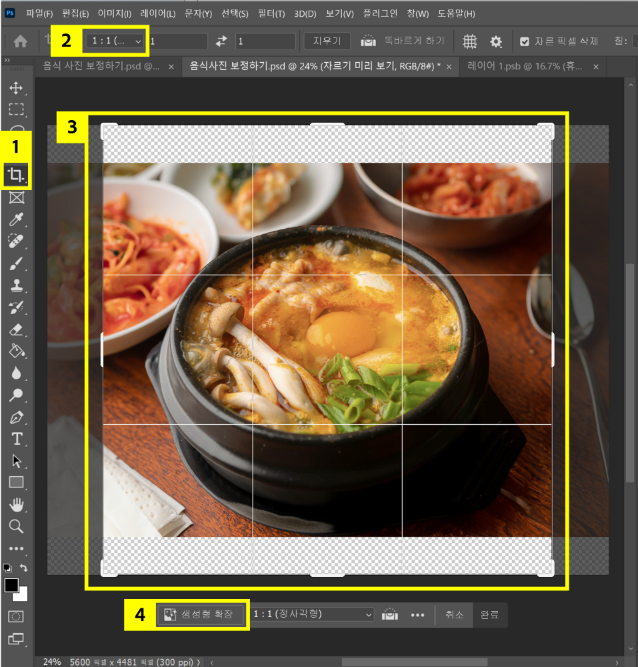Click the 완료 done button
This screenshot has height=667, width=638.
489,615
